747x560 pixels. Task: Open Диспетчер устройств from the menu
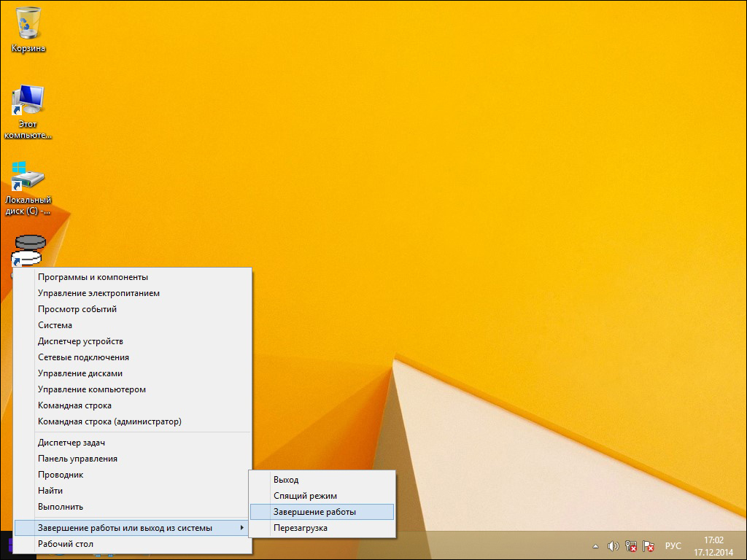pyautogui.click(x=80, y=341)
